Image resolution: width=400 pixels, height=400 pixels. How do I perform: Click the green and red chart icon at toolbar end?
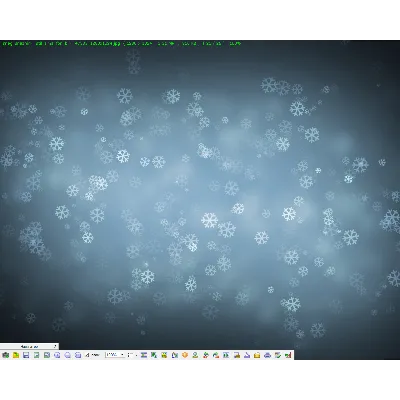[288, 355]
